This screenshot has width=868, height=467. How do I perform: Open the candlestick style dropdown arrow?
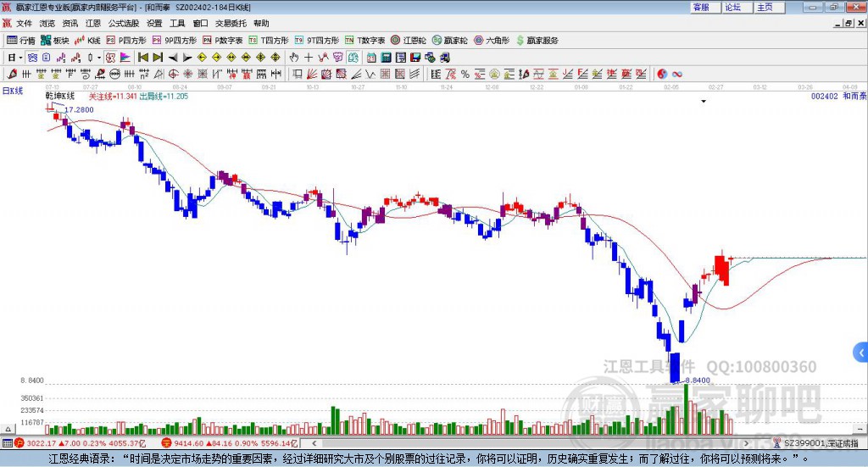tap(99, 58)
